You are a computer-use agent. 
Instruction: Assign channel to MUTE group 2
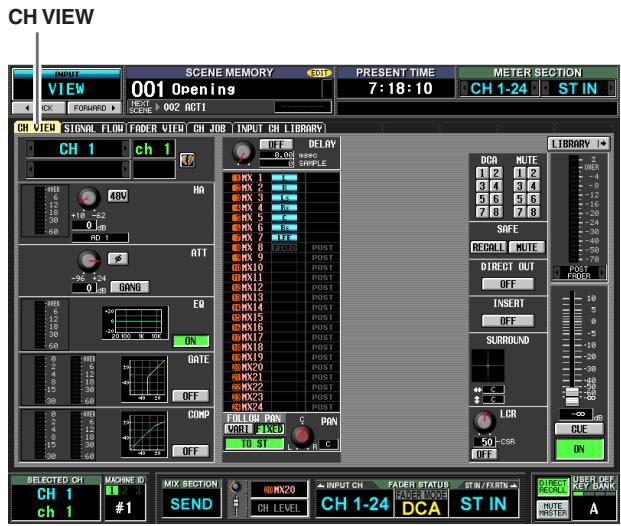[x=533, y=173]
